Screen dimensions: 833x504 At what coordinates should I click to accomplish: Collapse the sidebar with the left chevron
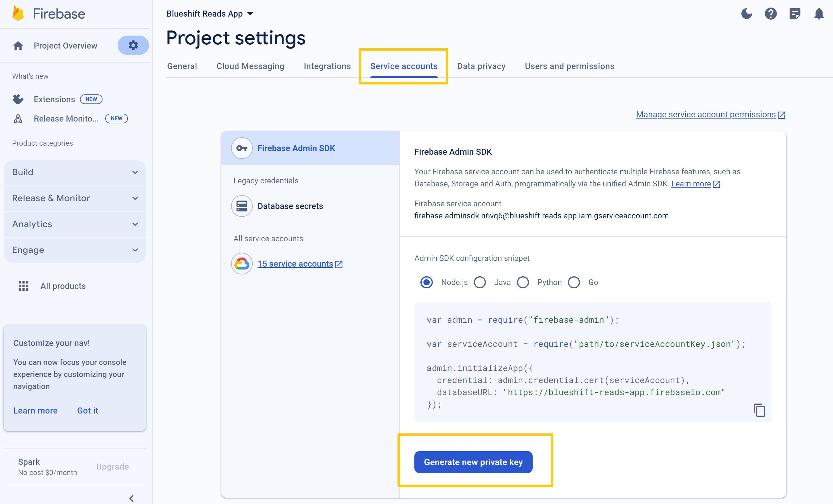tap(131, 498)
